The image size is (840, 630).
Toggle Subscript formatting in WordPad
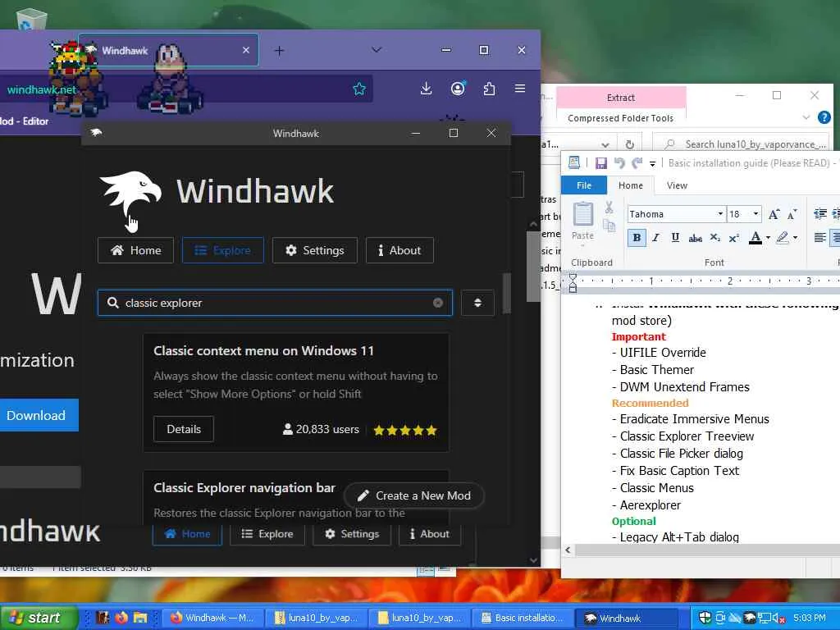[x=714, y=238]
